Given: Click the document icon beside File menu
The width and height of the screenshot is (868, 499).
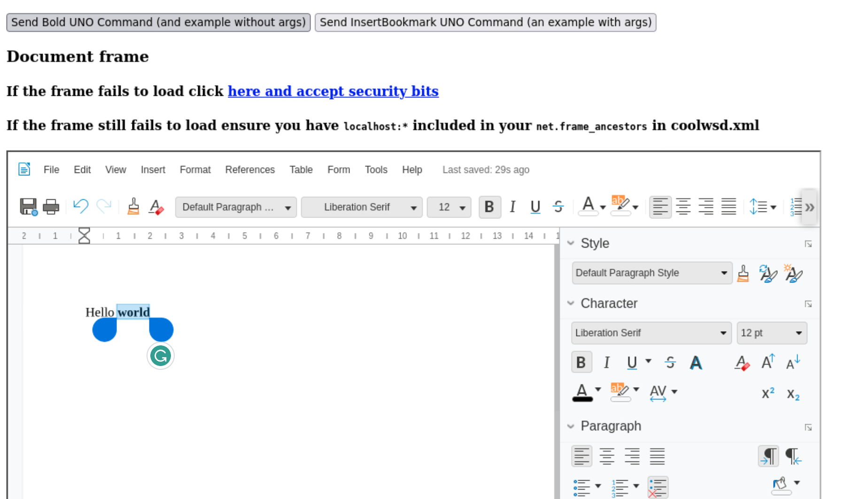Looking at the screenshot, I should (24, 169).
